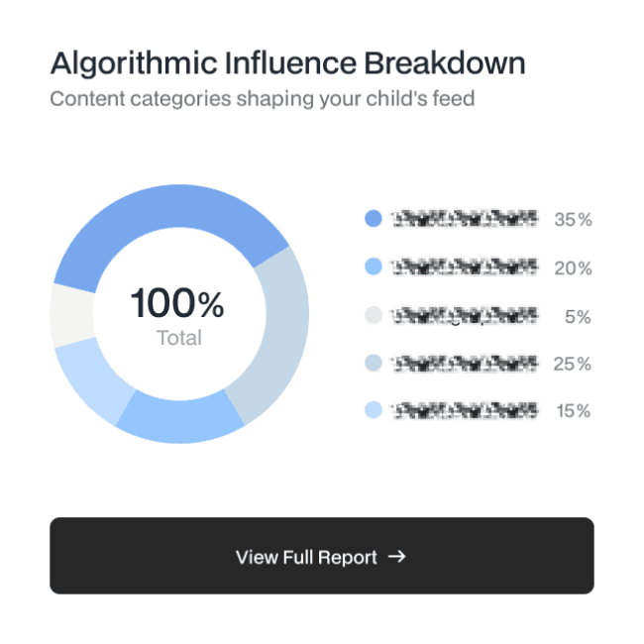644x644 pixels.
Task: Click the legend dot for 20%
Action: (x=374, y=267)
